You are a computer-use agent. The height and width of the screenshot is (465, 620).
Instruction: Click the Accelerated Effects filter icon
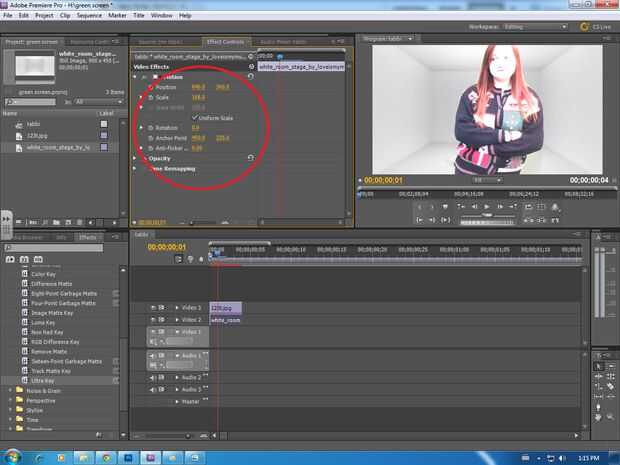tap(10, 259)
